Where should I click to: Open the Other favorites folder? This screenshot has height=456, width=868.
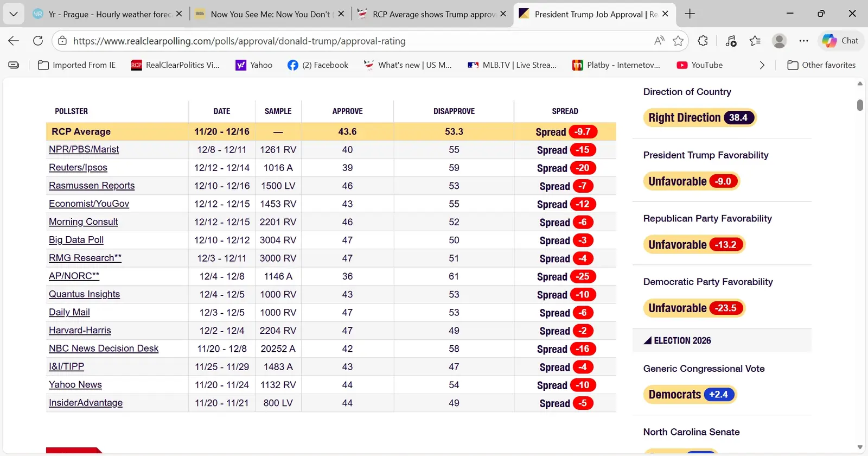click(x=821, y=65)
